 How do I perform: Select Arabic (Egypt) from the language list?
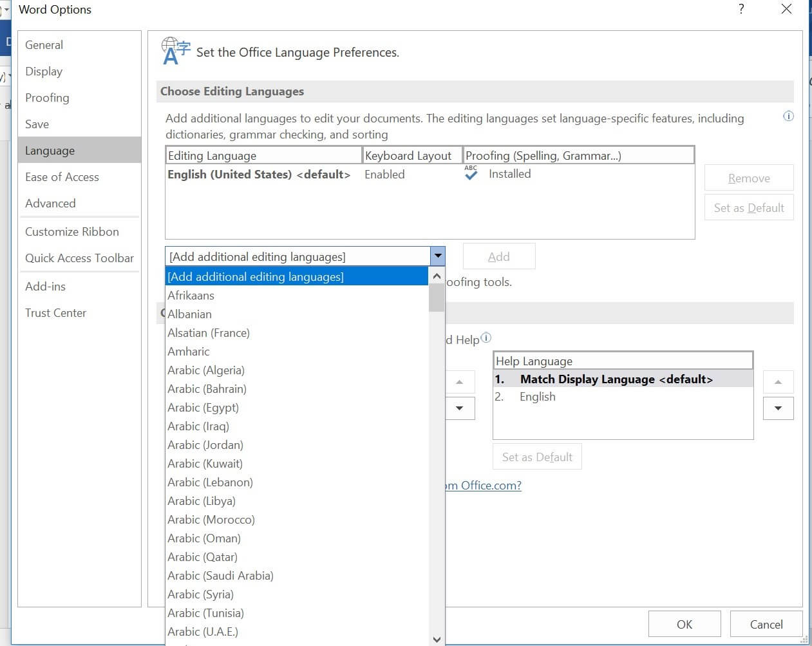click(x=203, y=407)
